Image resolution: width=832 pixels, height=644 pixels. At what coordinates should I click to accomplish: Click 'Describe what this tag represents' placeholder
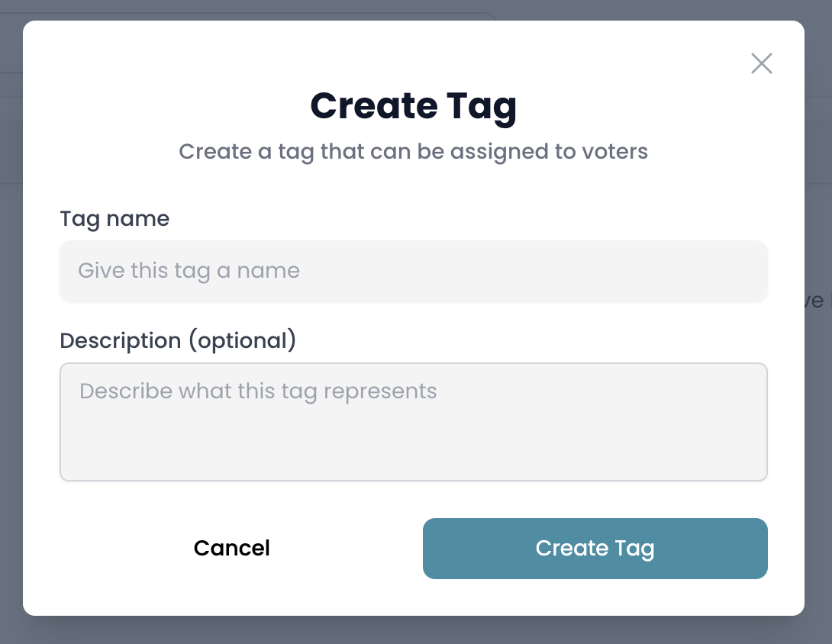coord(258,391)
